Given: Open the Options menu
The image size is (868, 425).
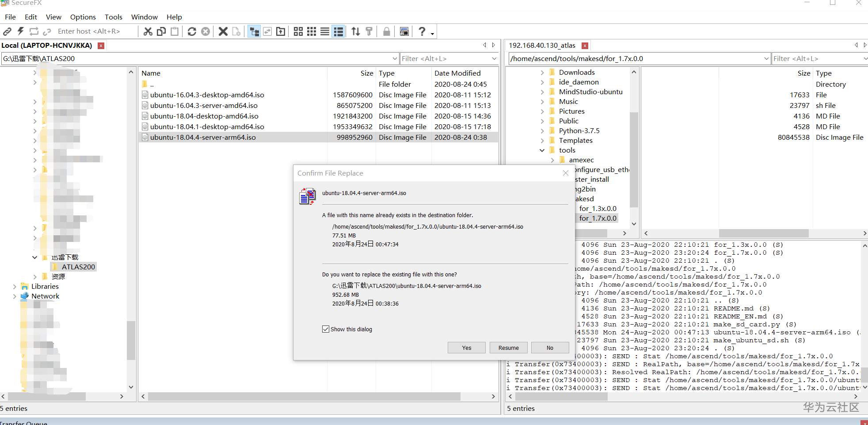Looking at the screenshot, I should [x=83, y=17].
